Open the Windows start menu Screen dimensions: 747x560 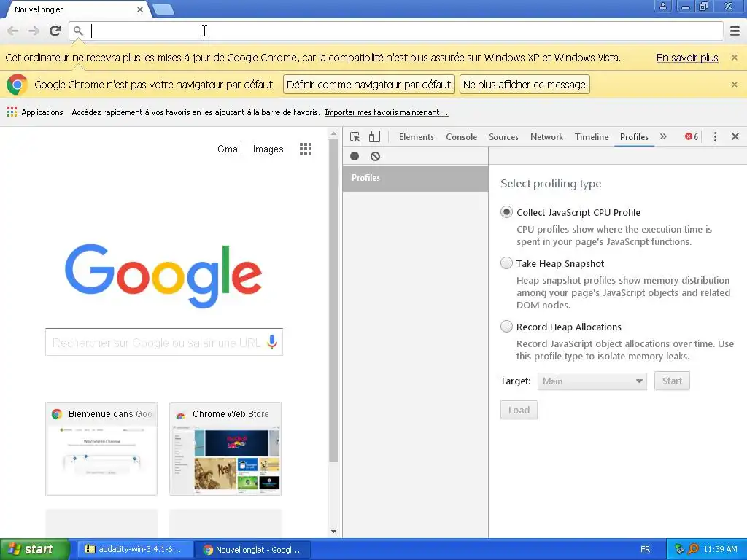coord(35,549)
